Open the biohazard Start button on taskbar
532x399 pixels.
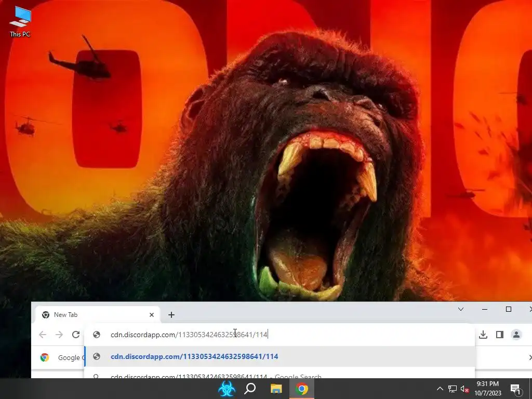[x=227, y=389]
